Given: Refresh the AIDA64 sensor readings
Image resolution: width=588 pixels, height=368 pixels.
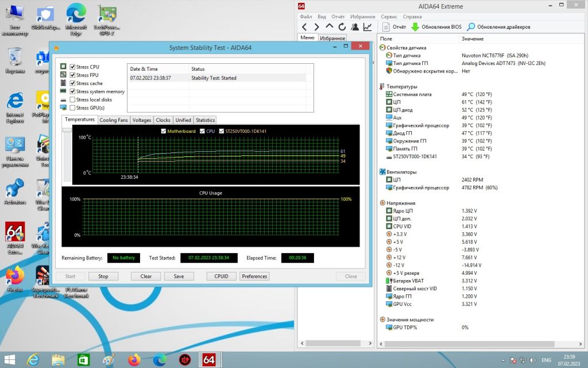Looking at the screenshot, I should click(x=342, y=26).
